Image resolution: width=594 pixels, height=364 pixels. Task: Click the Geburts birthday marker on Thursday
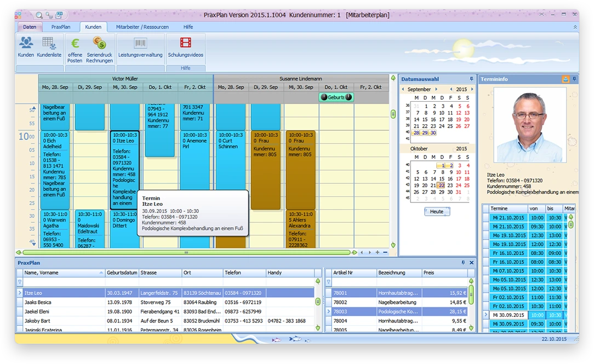[336, 97]
